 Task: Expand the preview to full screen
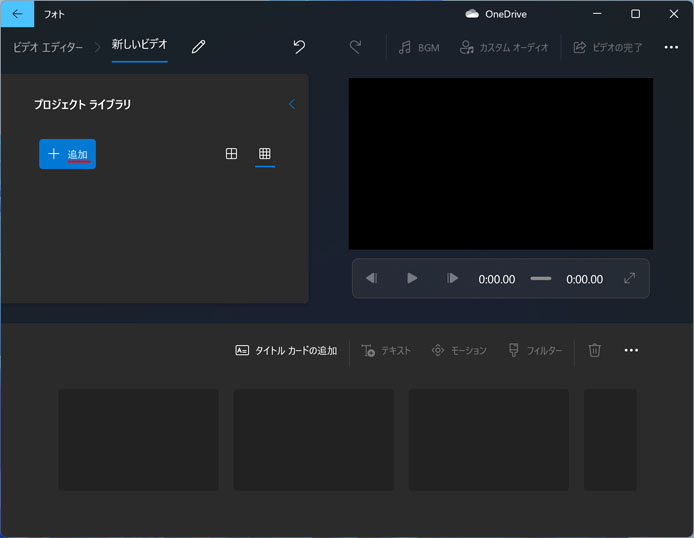pos(629,278)
